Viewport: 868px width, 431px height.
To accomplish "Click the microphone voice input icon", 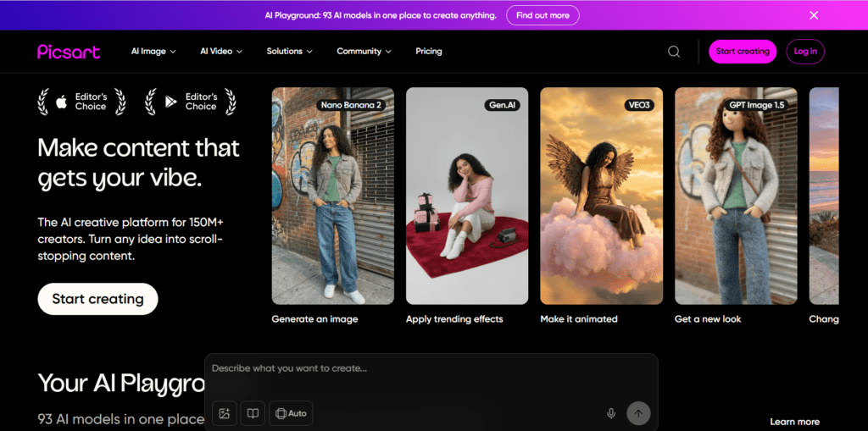I will pos(610,413).
